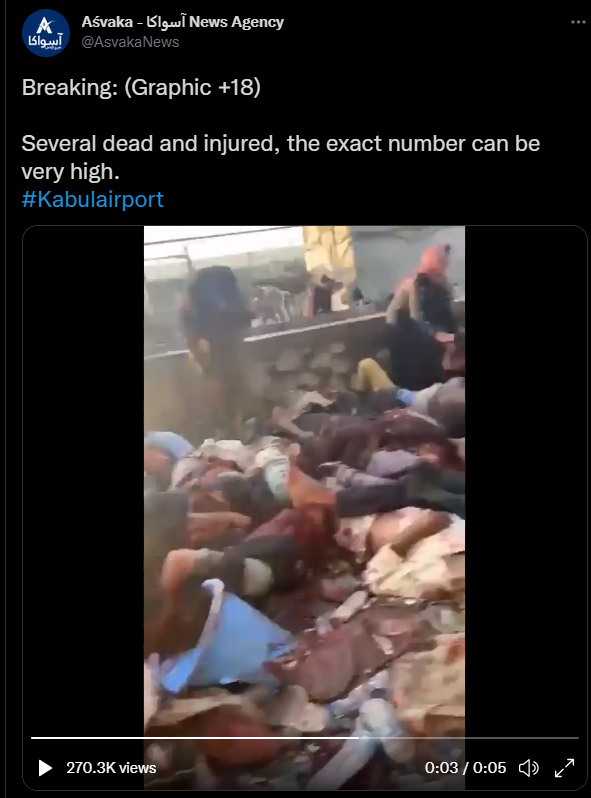Open the @AsvakaNews handle link
Screen dimensions: 591x798
pos(130,42)
